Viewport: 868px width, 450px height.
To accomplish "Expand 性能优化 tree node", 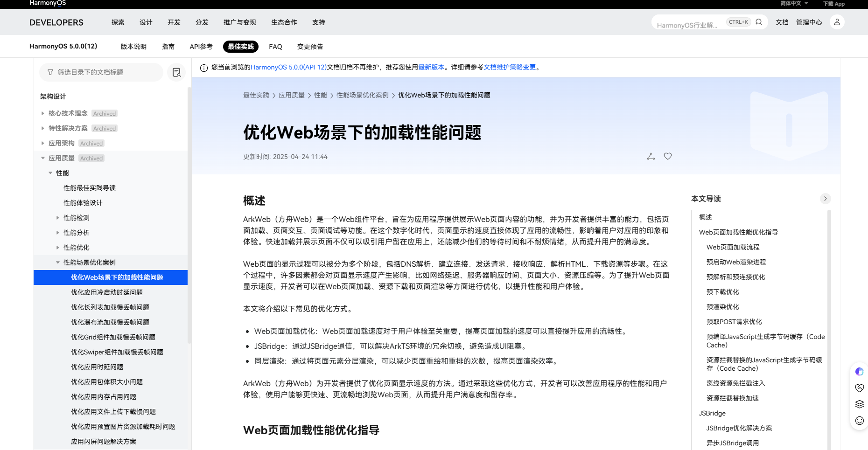I will pos(58,248).
